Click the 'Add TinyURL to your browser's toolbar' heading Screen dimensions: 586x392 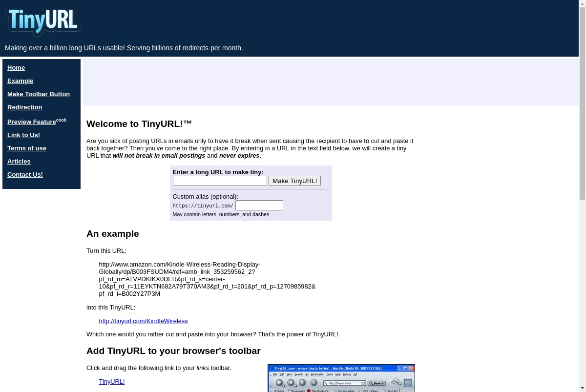tap(173, 351)
